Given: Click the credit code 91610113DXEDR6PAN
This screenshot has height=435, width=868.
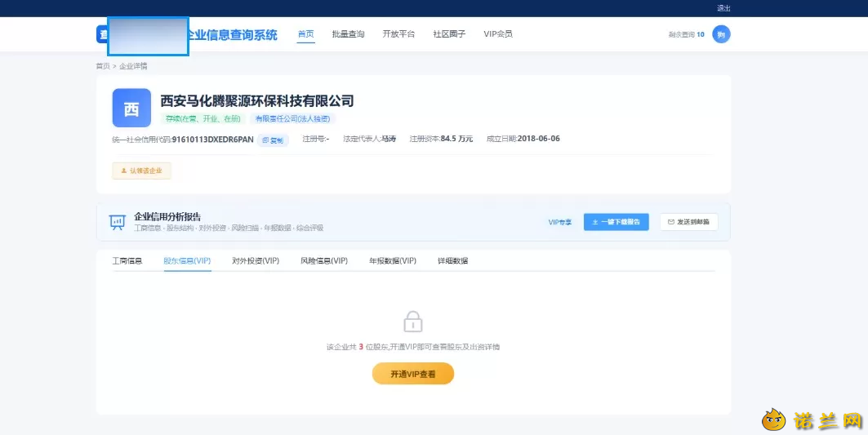Looking at the screenshot, I should tap(212, 140).
